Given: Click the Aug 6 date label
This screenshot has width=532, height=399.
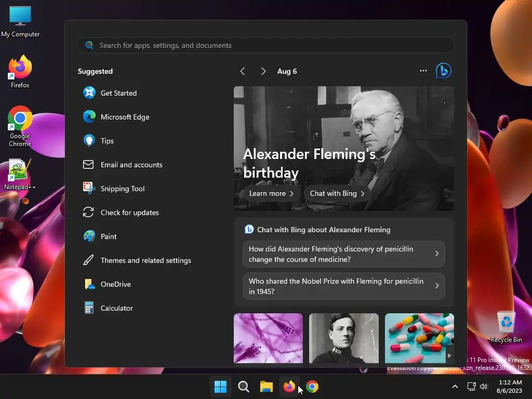Looking at the screenshot, I should pyautogui.click(x=287, y=71).
